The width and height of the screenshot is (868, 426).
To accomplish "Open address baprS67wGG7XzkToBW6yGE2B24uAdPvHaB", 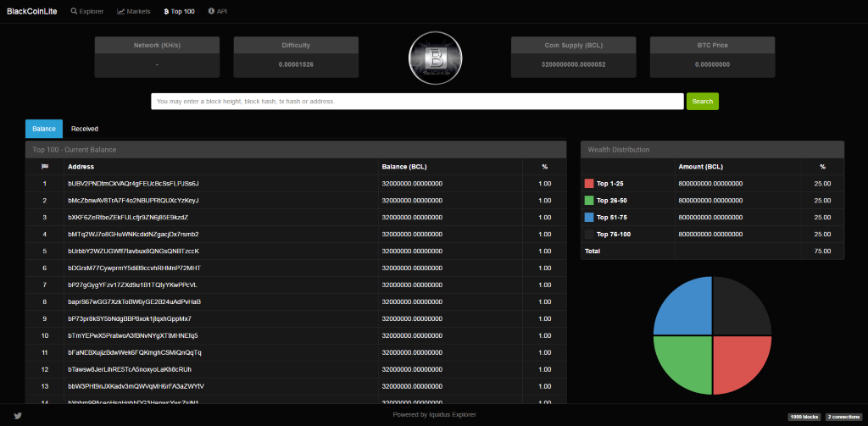I will (x=134, y=302).
